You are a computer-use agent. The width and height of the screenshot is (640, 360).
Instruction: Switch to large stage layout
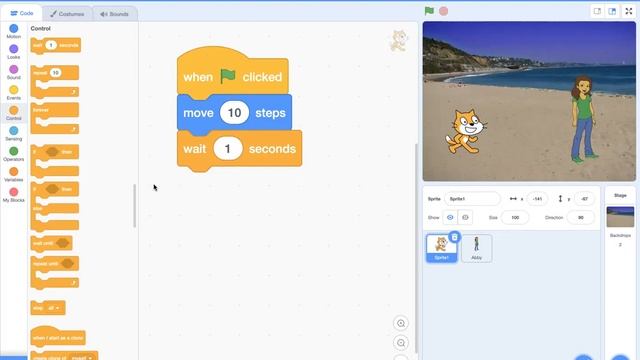612,11
